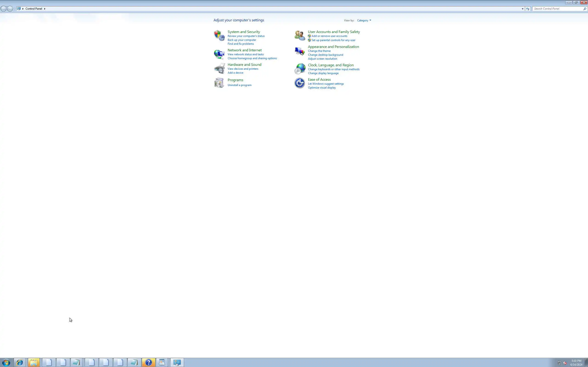Image resolution: width=588 pixels, height=367 pixels.
Task: Click the Network and Internet globe icon
Action: 219,54
